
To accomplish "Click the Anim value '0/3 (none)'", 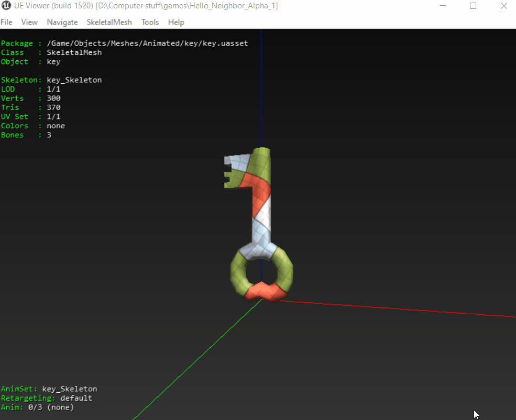I will point(51,407).
